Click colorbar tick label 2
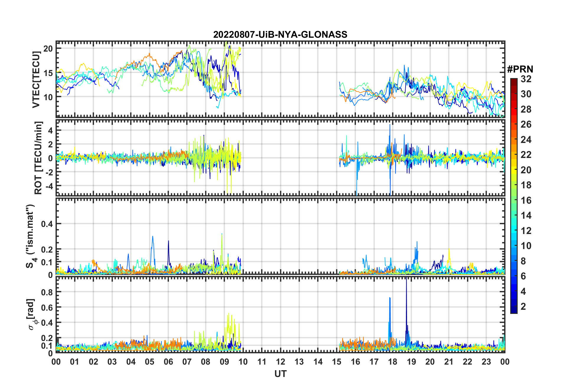561x392 pixels. 523,307
